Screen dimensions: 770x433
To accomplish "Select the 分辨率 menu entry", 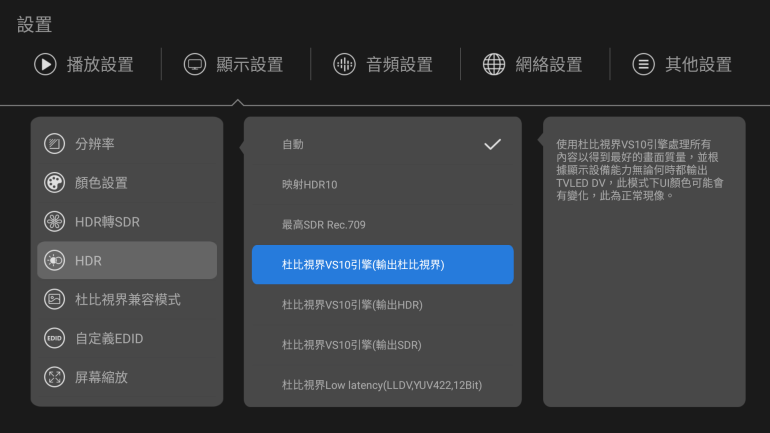I will tap(127, 144).
